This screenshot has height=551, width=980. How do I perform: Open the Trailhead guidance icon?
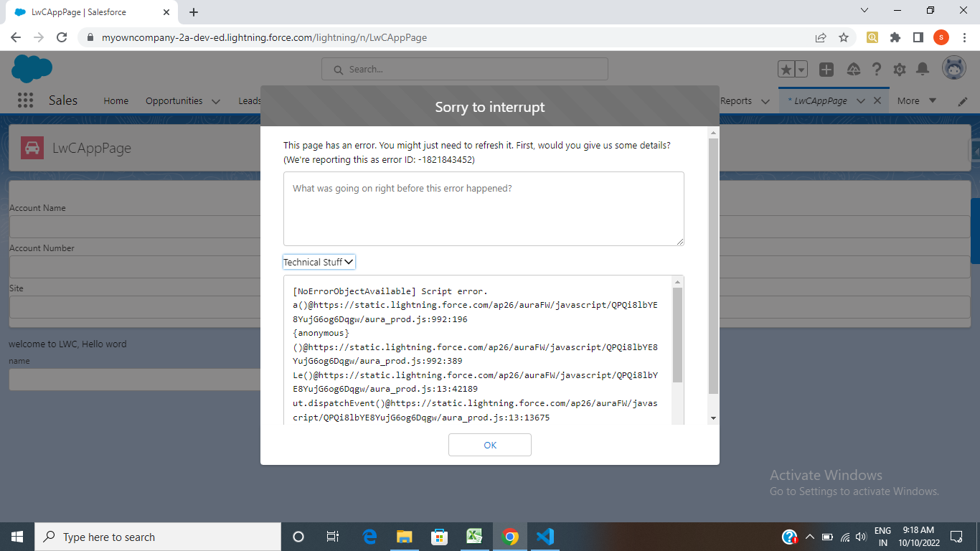(854, 69)
